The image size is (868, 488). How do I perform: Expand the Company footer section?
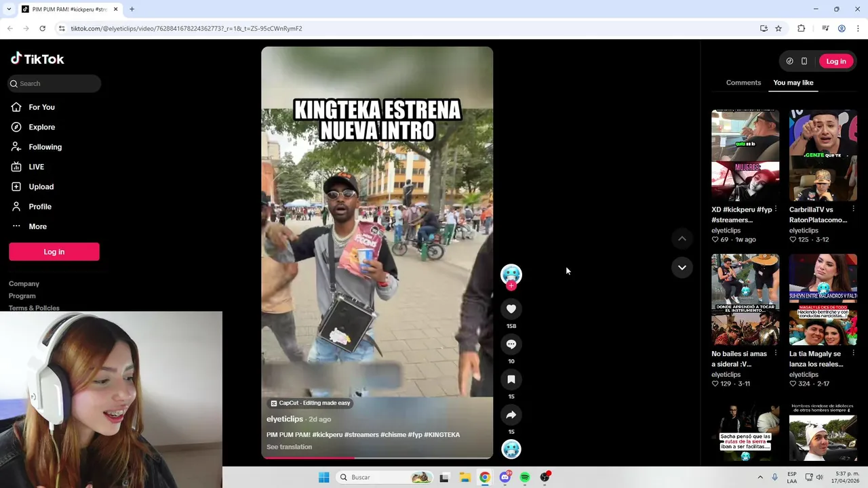tap(24, 284)
